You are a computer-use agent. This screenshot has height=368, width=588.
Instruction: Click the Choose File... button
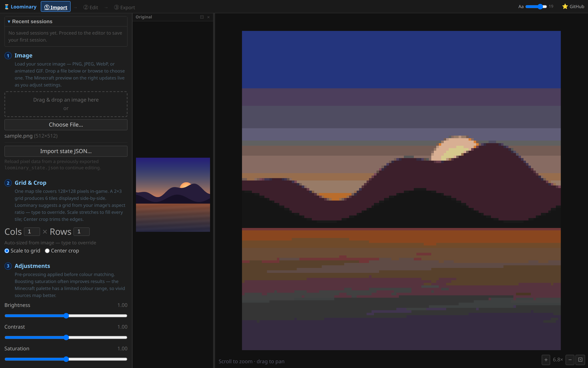[x=66, y=125]
